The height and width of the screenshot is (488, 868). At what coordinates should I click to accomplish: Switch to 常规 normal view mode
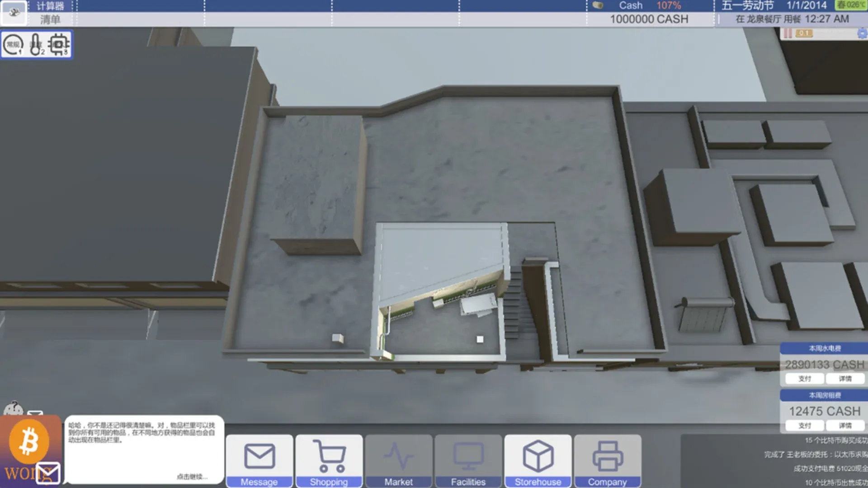14,44
